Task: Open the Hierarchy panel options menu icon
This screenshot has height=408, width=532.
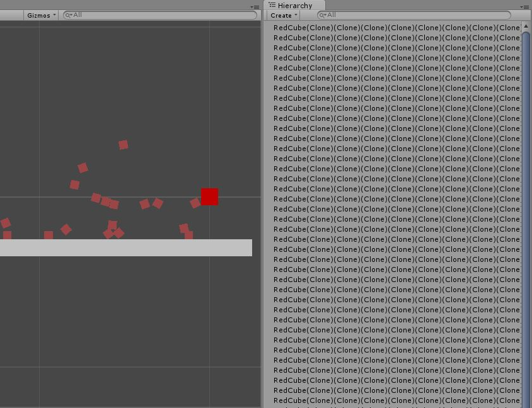Action: click(524, 7)
